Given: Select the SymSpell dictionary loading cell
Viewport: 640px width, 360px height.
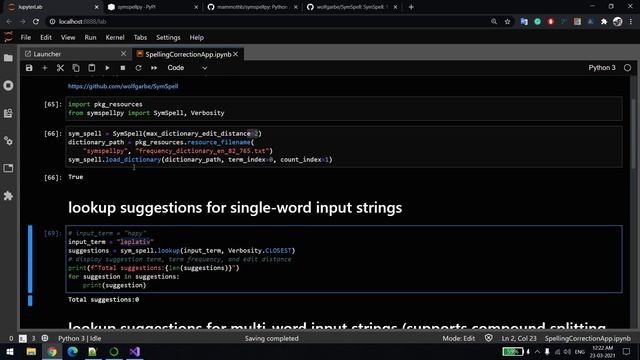Looking at the screenshot, I should [344, 147].
